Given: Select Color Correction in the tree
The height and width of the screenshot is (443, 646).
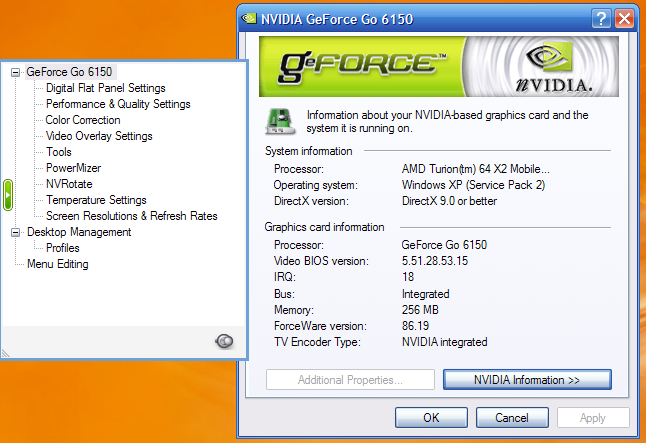Looking at the screenshot, I should coord(83,120).
